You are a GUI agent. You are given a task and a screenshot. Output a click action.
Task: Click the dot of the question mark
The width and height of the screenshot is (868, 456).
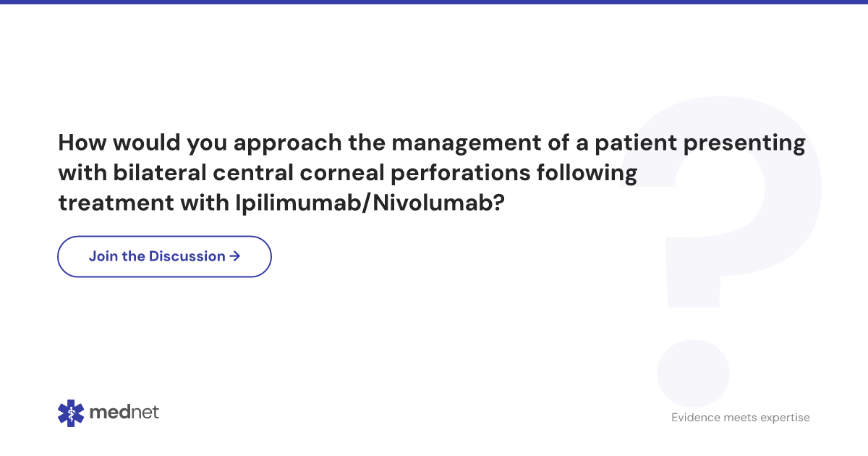pos(693,372)
